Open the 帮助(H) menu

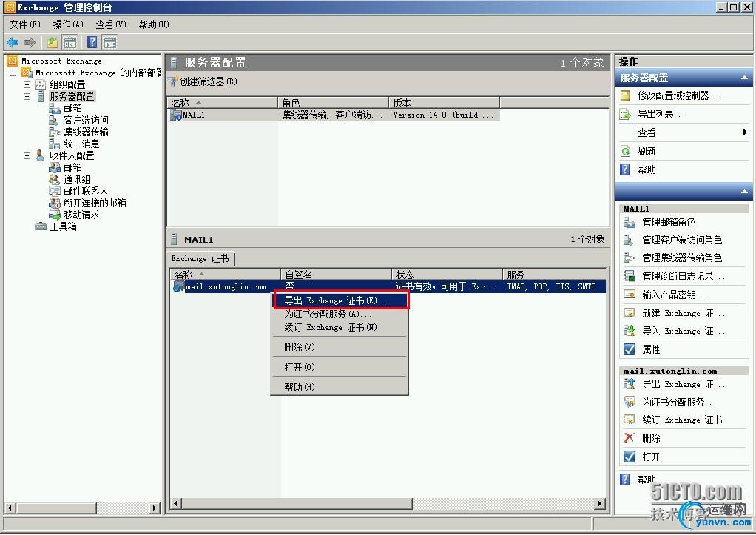click(154, 24)
